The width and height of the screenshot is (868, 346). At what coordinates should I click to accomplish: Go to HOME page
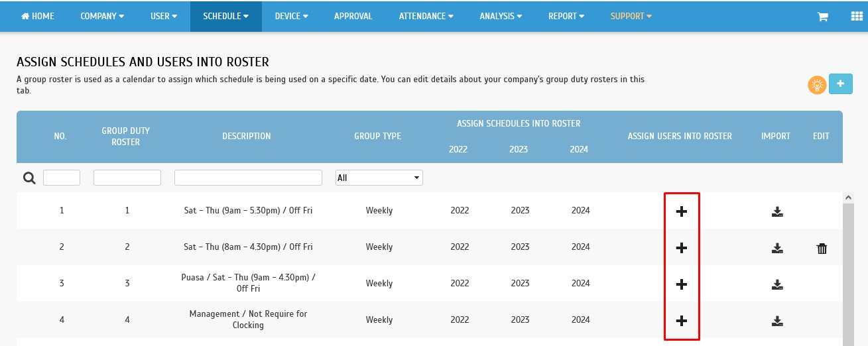pyautogui.click(x=38, y=16)
